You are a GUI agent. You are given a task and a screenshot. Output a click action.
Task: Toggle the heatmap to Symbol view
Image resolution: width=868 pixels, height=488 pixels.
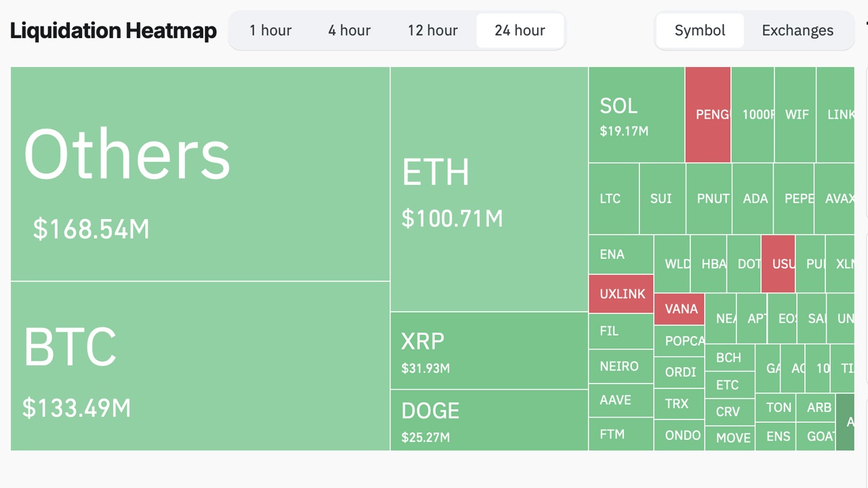click(x=699, y=30)
